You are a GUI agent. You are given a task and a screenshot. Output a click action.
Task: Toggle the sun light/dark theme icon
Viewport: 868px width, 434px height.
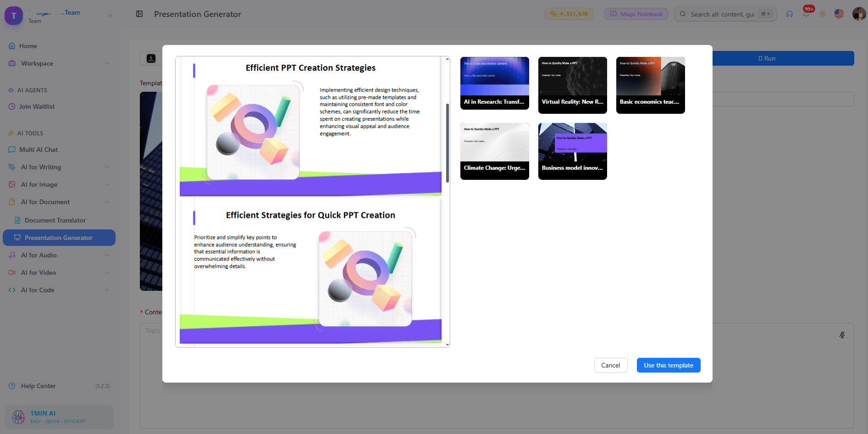(x=823, y=14)
